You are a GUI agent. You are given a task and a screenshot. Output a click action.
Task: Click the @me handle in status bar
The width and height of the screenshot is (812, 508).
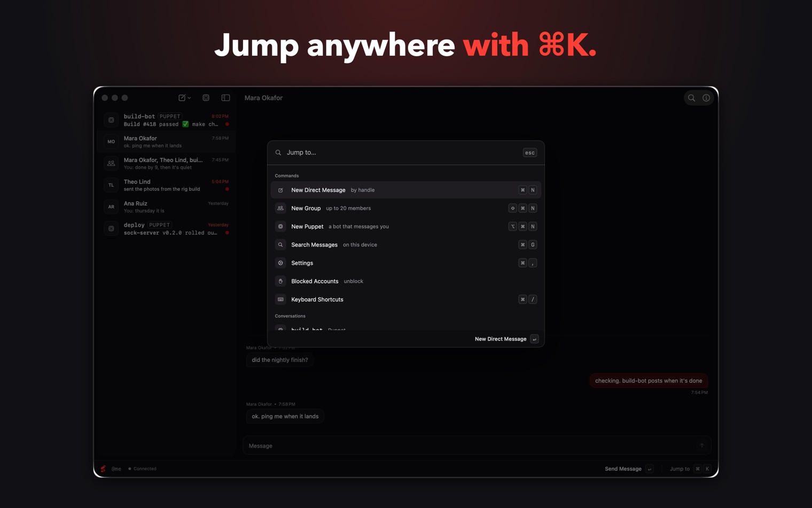116,469
